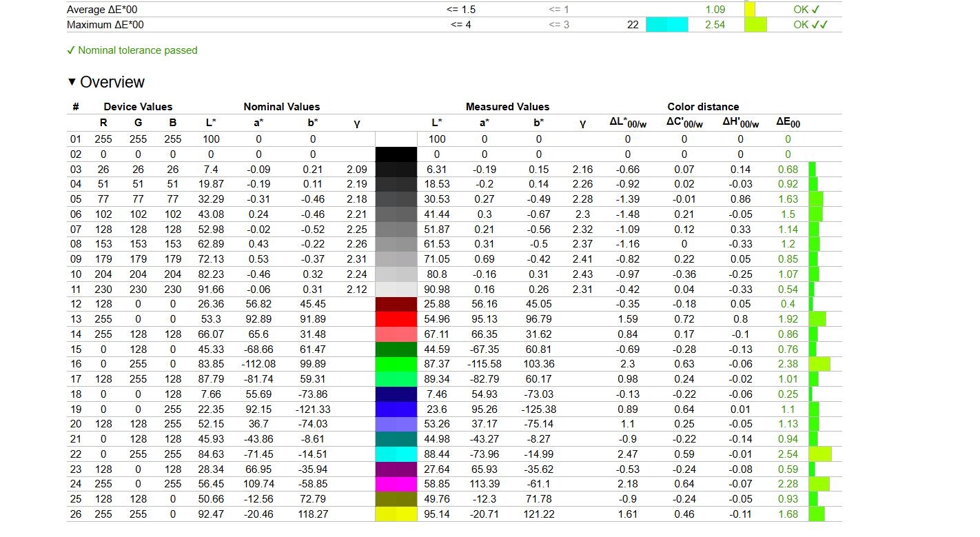This screenshot has width=980, height=537.
Task: Click the nominal b* value -121.33
Action: click(313, 409)
